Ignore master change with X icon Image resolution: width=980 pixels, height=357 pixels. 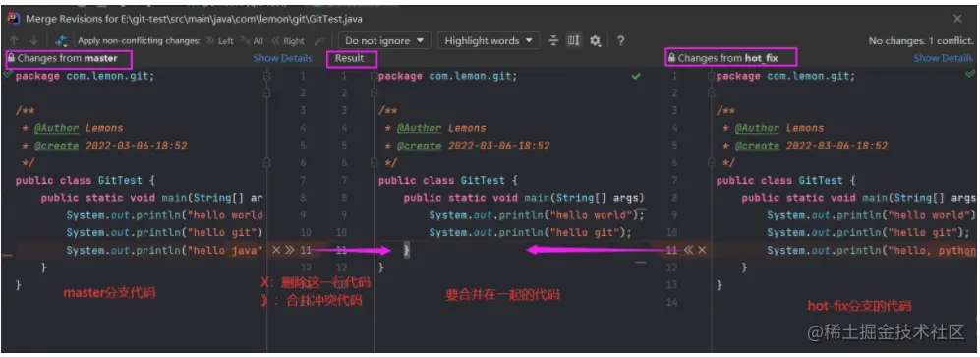(x=276, y=250)
